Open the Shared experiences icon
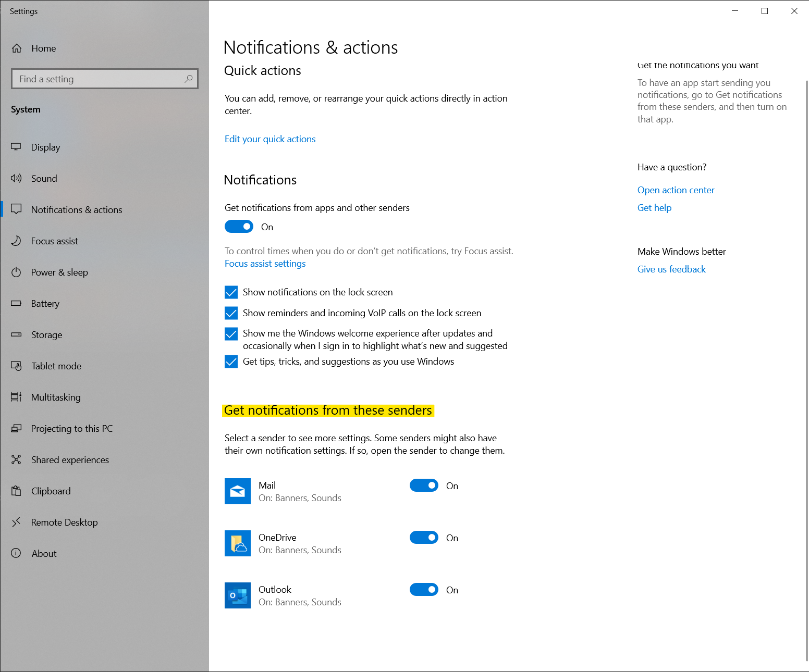Screen dimensions: 809x672 click(x=16, y=459)
